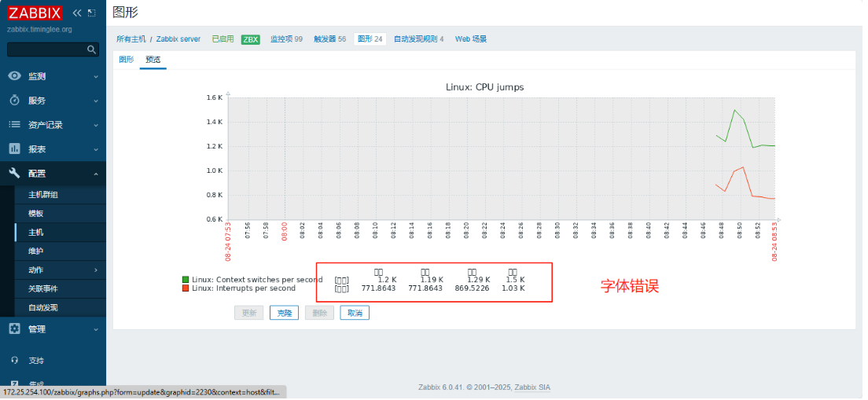This screenshot has height=400, width=868.
Task: Focus the sidebar search field
Action: pos(53,50)
